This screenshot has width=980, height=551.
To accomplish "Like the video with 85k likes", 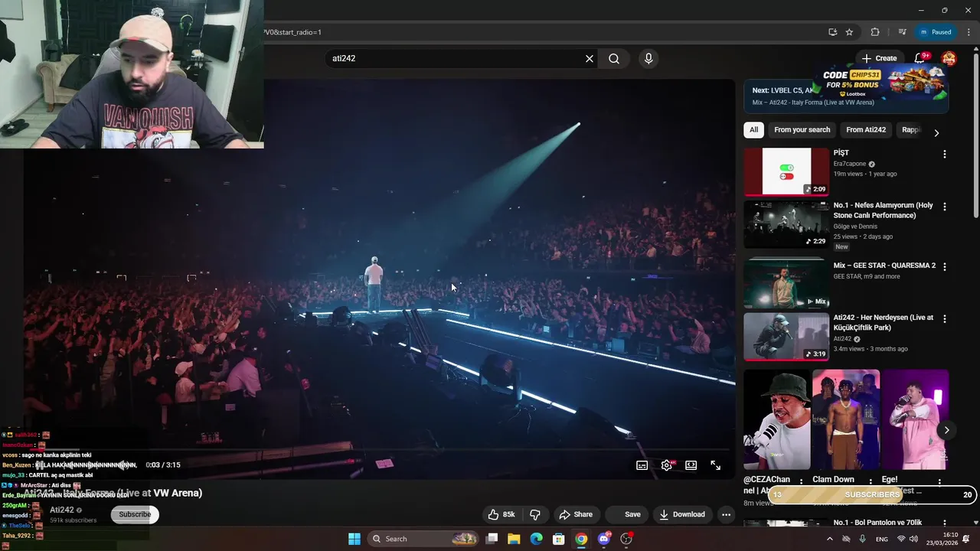I will coord(502,514).
